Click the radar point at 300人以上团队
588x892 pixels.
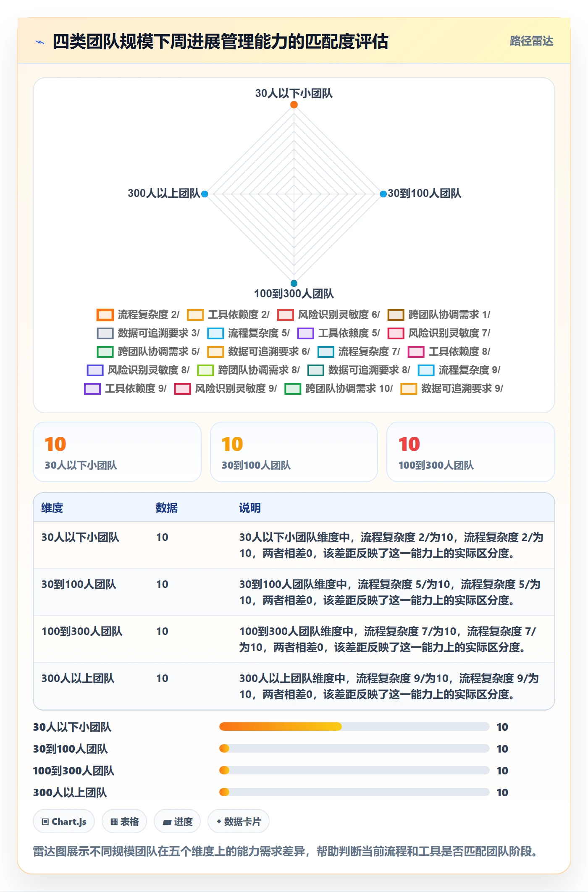tap(205, 194)
